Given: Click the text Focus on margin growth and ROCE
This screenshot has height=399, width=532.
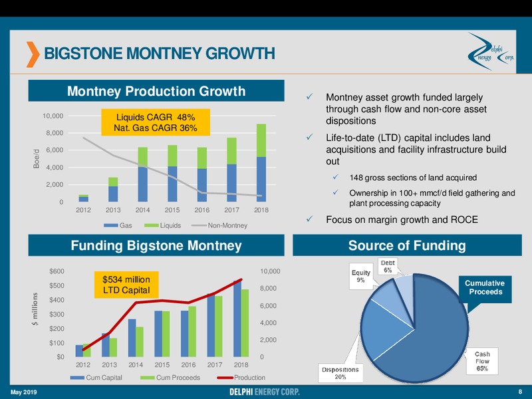Looking at the screenshot, I should 402,220.
